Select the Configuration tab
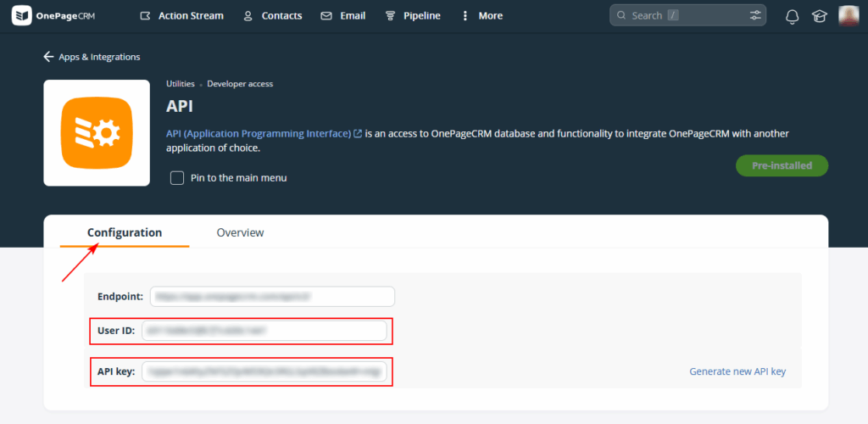Viewport: 868px width, 424px height. click(x=125, y=232)
